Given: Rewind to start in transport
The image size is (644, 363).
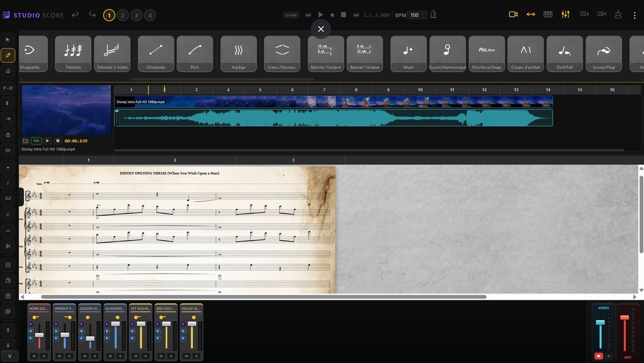Looking at the screenshot, I should (x=308, y=15).
